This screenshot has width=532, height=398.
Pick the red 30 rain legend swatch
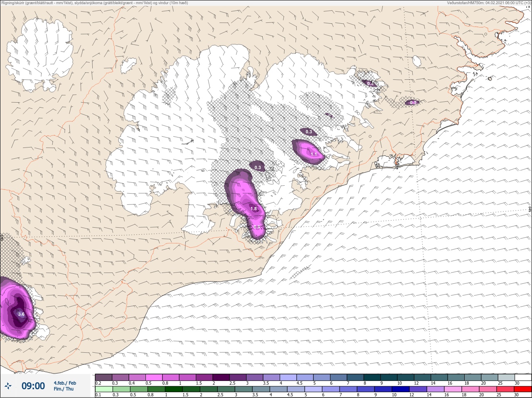tap(522, 389)
